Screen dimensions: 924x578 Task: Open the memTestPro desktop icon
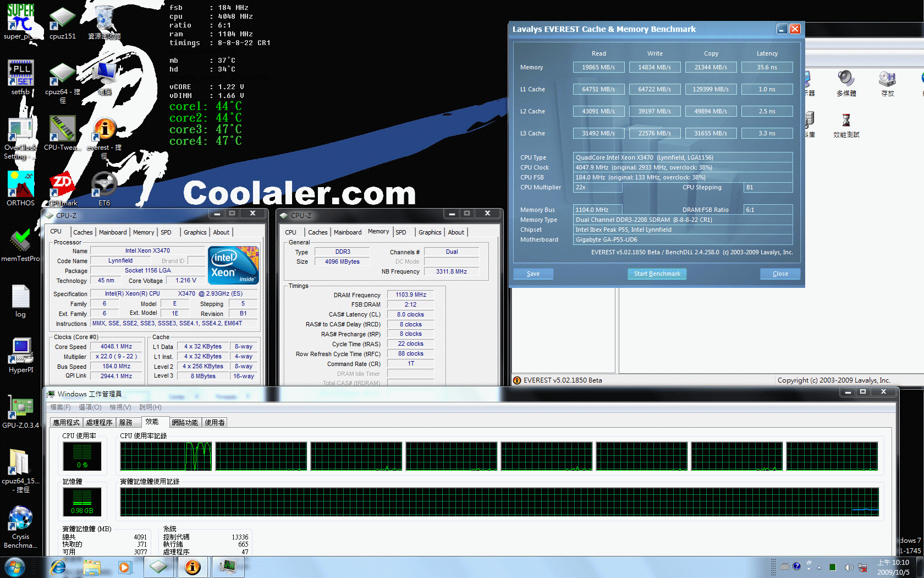coord(20,241)
